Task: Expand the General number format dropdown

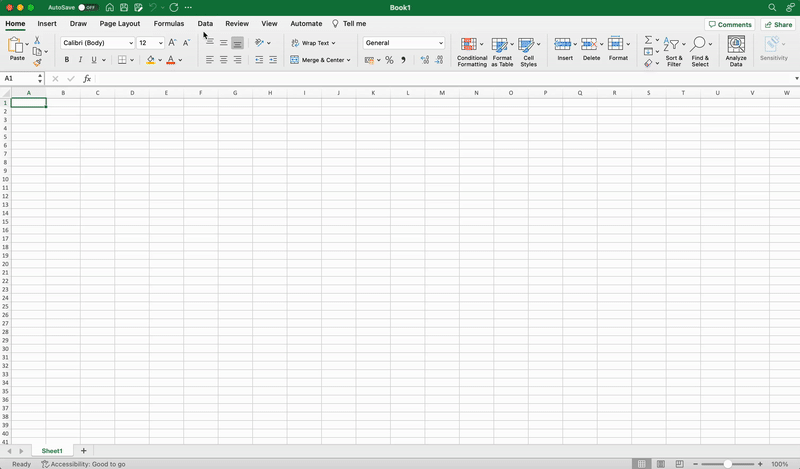Action: click(441, 43)
